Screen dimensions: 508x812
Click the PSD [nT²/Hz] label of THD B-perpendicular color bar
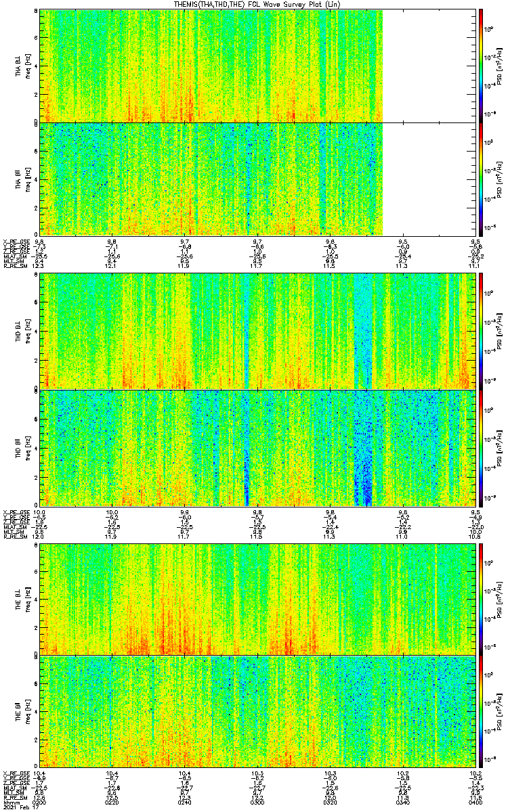click(500, 331)
